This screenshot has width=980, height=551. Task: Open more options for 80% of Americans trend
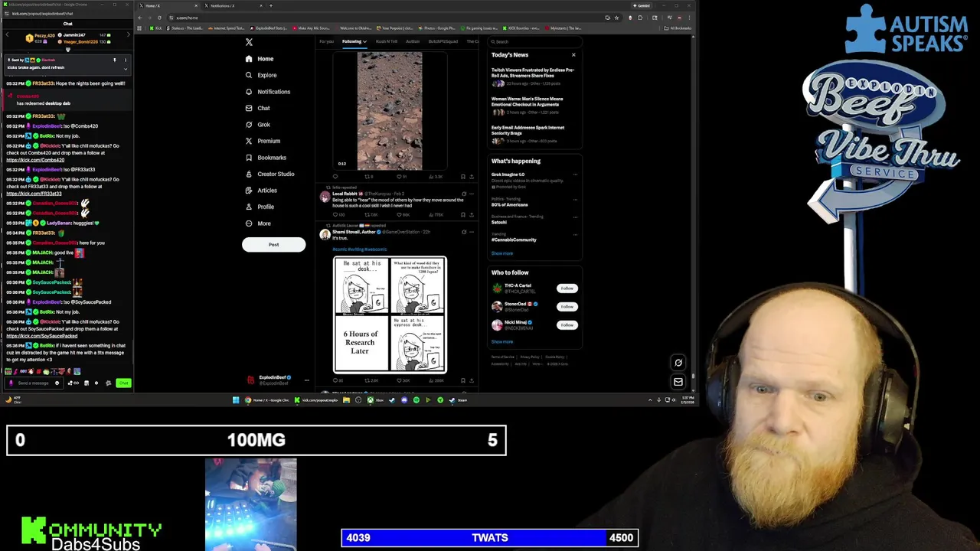point(575,201)
